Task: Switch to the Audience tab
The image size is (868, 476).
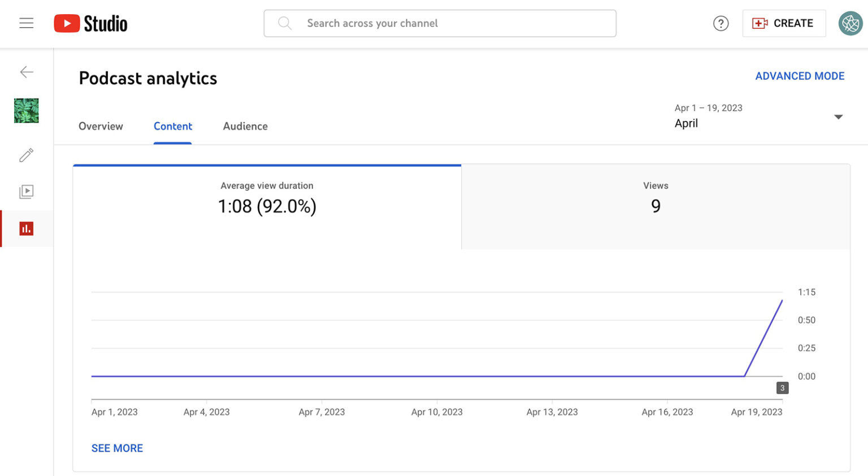Action: pos(245,126)
